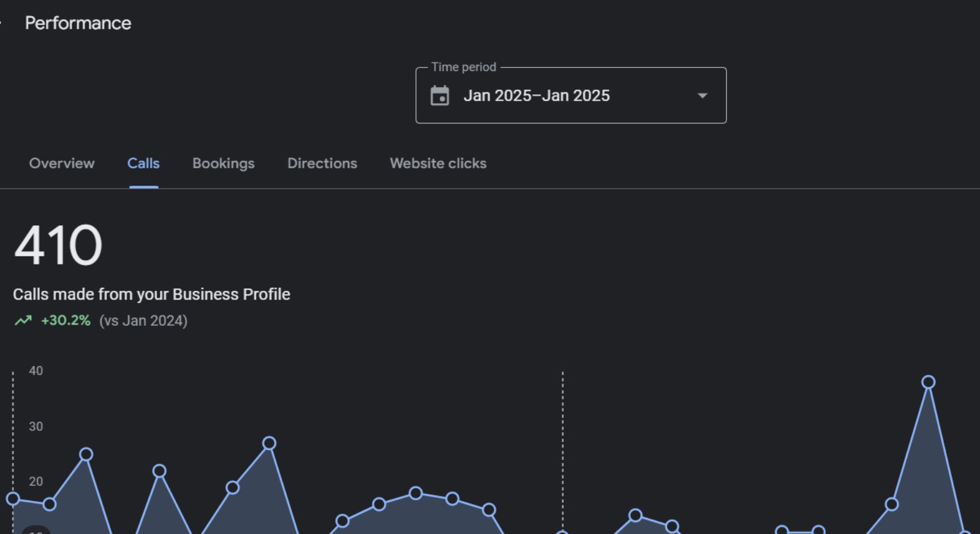Expand the Time period dropdown arrow
Screen dimensions: 980x534
tap(703, 96)
